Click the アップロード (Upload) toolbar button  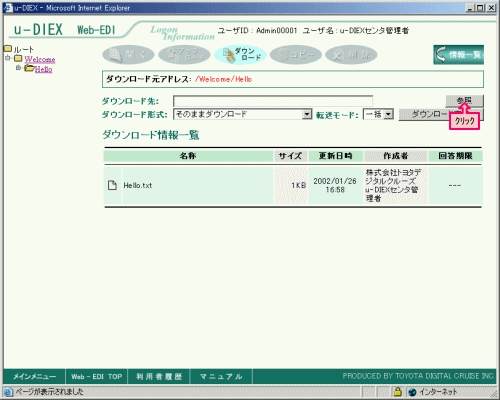coord(184,55)
